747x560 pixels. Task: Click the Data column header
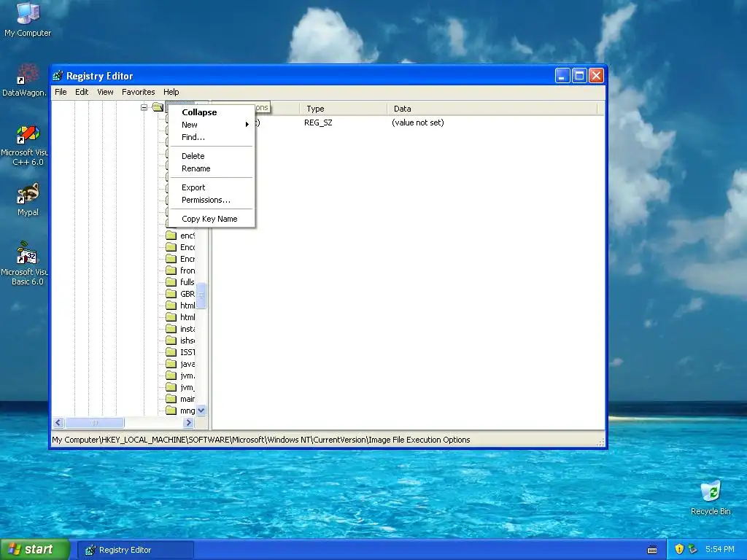click(x=492, y=109)
